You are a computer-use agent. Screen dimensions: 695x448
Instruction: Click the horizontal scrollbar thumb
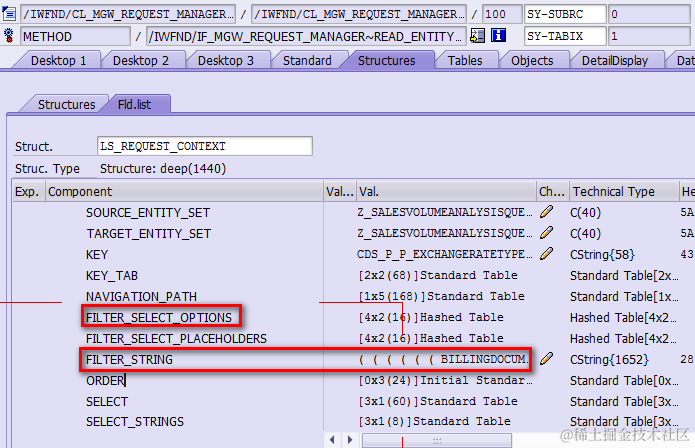437,440
